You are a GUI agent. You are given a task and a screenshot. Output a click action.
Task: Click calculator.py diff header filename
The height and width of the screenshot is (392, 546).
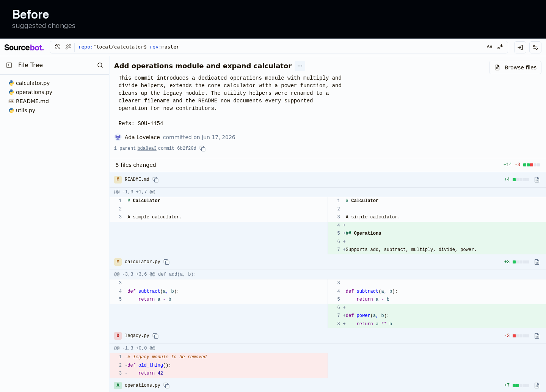(143, 262)
